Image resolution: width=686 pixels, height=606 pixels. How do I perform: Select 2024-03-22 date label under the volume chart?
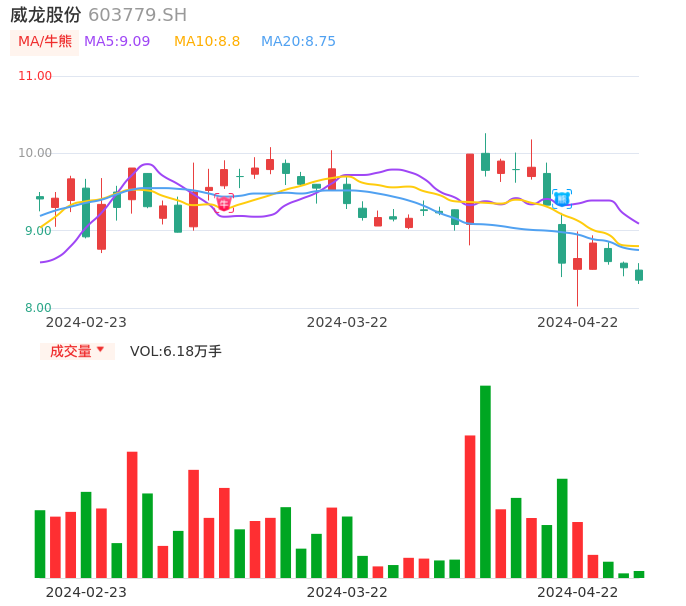click(x=347, y=592)
